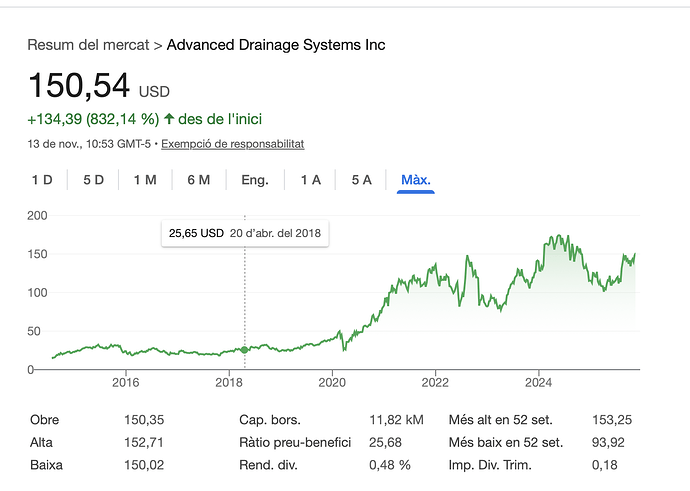The image size is (690, 491).
Task: Click the P/E value 25,68
Action: (385, 442)
